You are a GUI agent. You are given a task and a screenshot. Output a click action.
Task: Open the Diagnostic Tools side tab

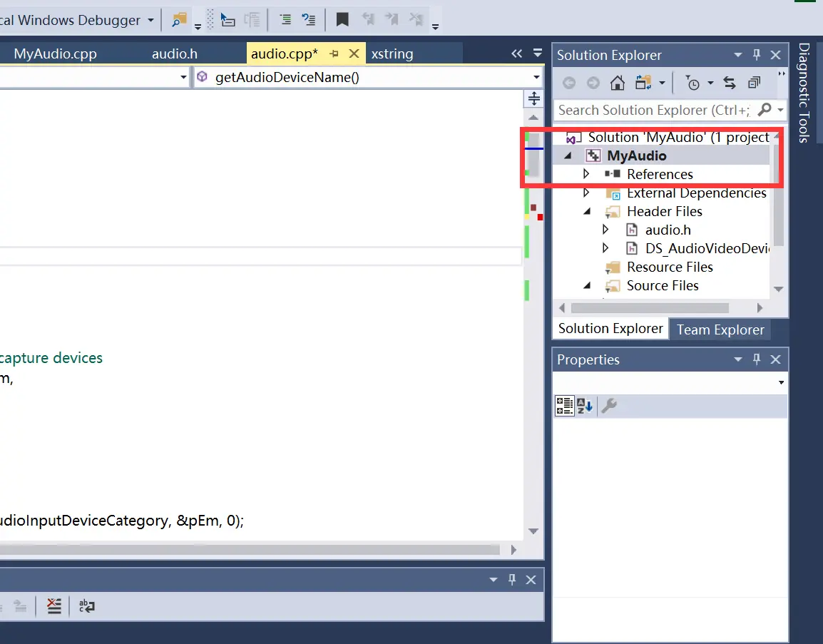[x=804, y=93]
